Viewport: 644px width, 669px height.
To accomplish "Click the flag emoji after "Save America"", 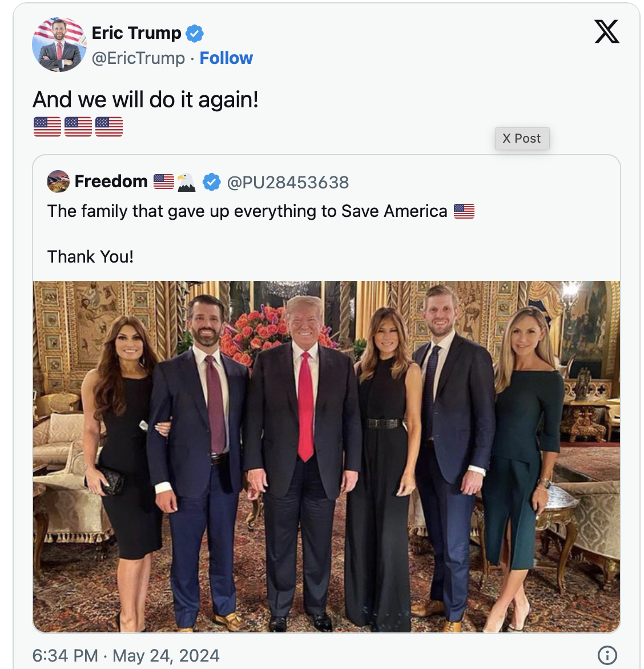I will click(464, 211).
